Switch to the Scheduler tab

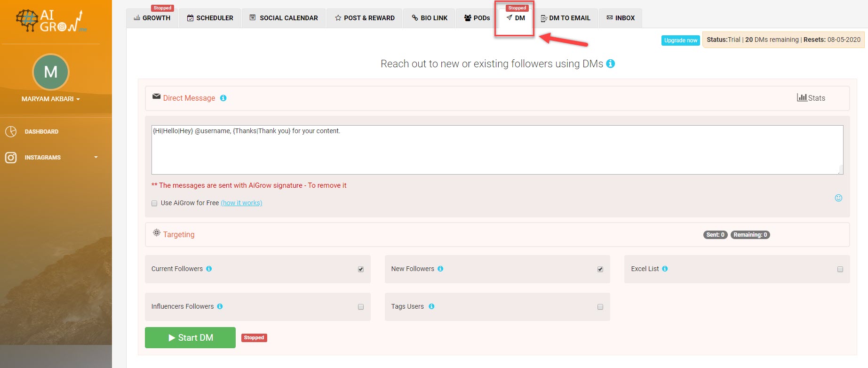(210, 18)
